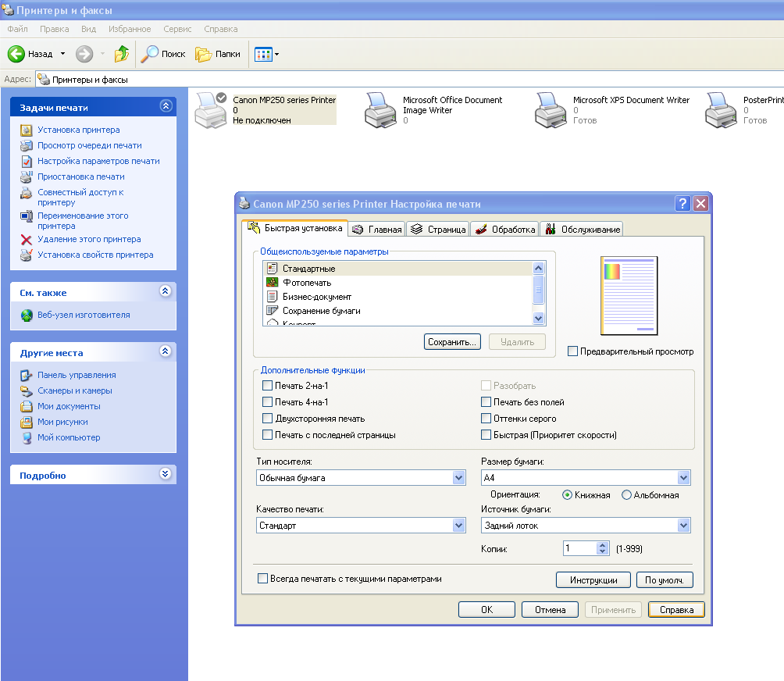Enable Печать без полей checkbox
The width and height of the screenshot is (784, 681).
click(x=486, y=402)
